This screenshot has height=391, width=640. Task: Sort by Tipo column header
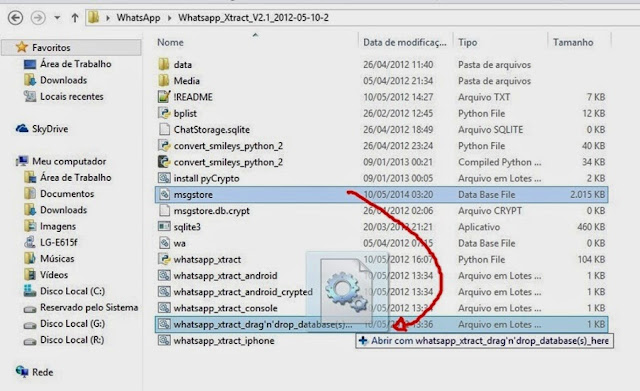pyautogui.click(x=468, y=42)
